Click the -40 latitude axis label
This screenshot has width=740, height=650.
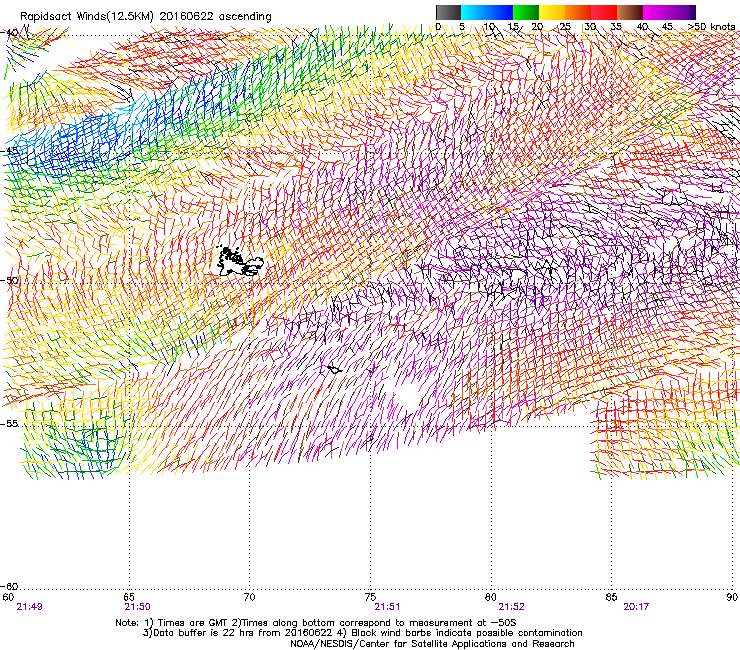[x=9, y=33]
